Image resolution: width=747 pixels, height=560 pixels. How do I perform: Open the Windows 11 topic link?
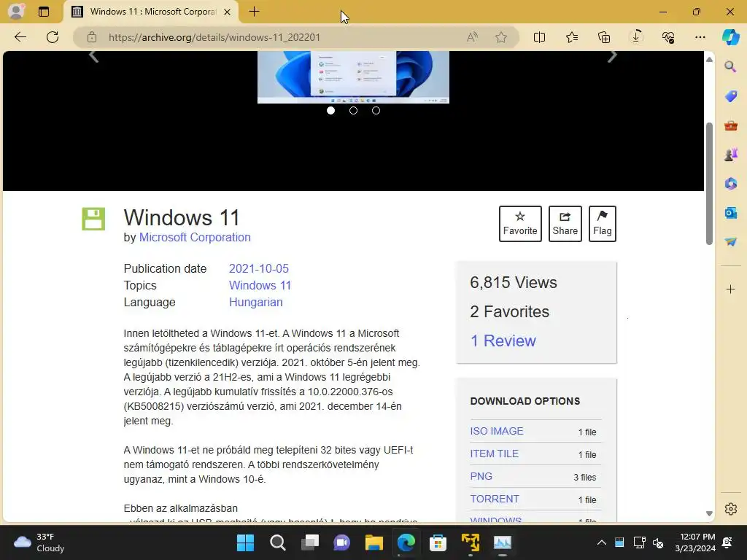click(x=260, y=285)
